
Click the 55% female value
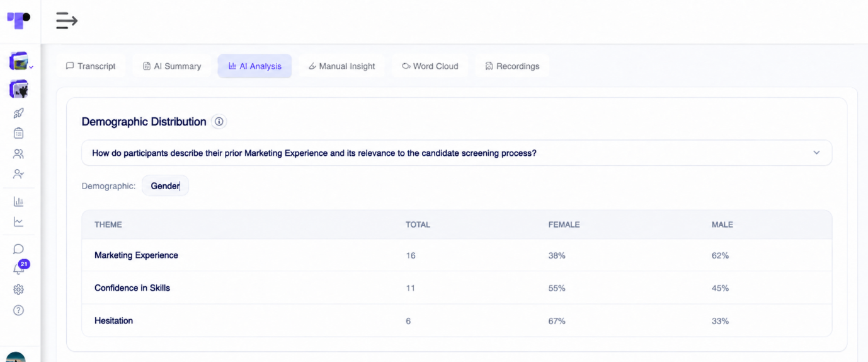pos(557,288)
